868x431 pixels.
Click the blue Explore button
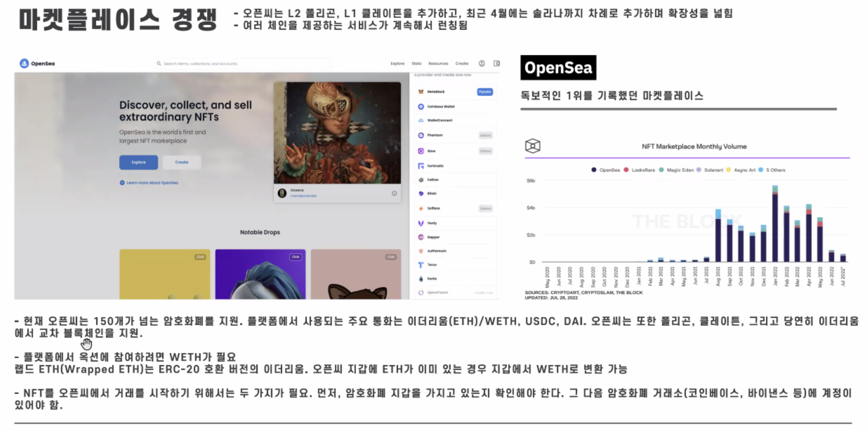click(139, 162)
